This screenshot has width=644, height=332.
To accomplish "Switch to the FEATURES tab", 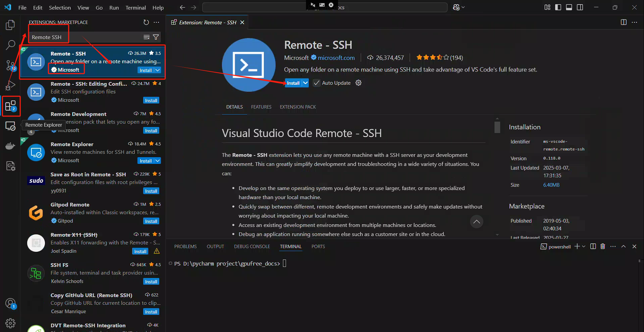I will point(261,107).
